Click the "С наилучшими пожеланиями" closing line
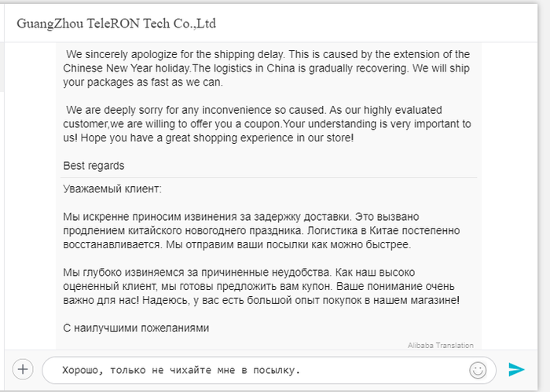The height and width of the screenshot is (392, 550). (x=136, y=328)
